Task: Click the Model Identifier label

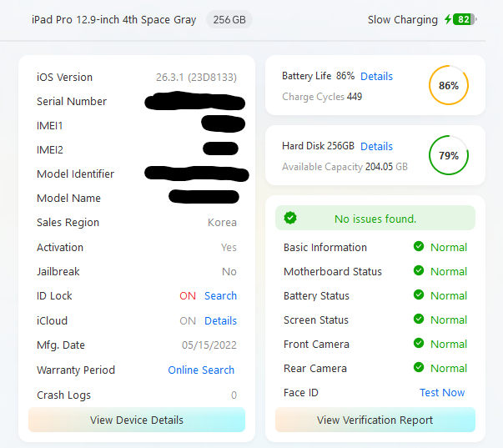Action: [x=75, y=174]
